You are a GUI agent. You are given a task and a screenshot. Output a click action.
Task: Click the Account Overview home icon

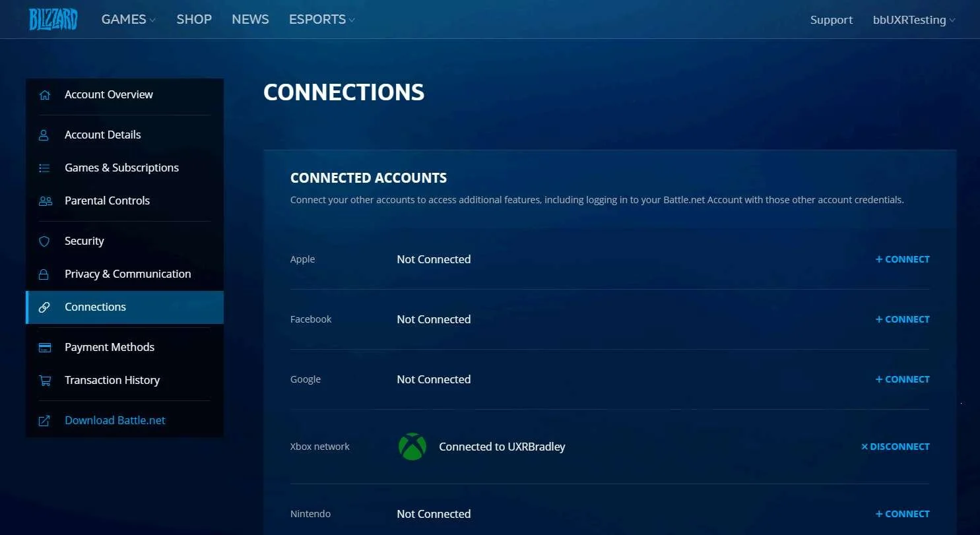[x=44, y=95]
